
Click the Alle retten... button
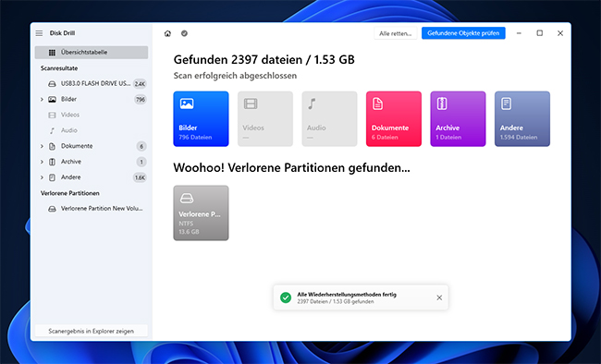395,33
